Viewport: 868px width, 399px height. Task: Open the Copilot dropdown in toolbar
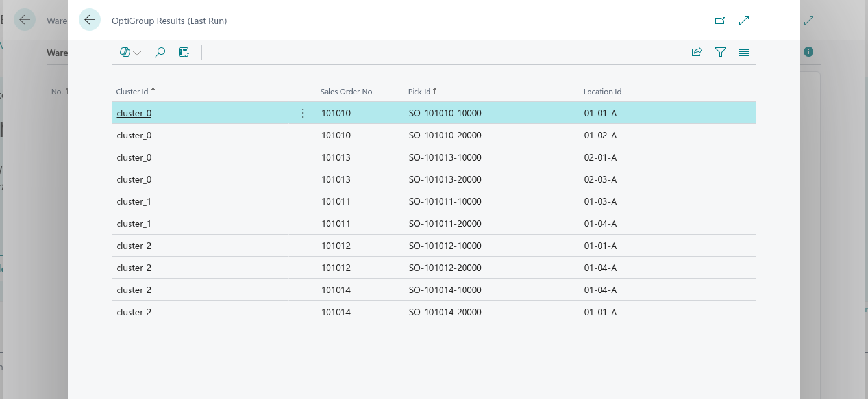point(130,53)
